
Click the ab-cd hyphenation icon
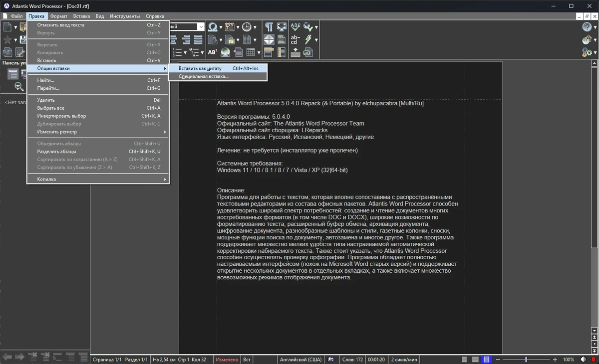(296, 39)
